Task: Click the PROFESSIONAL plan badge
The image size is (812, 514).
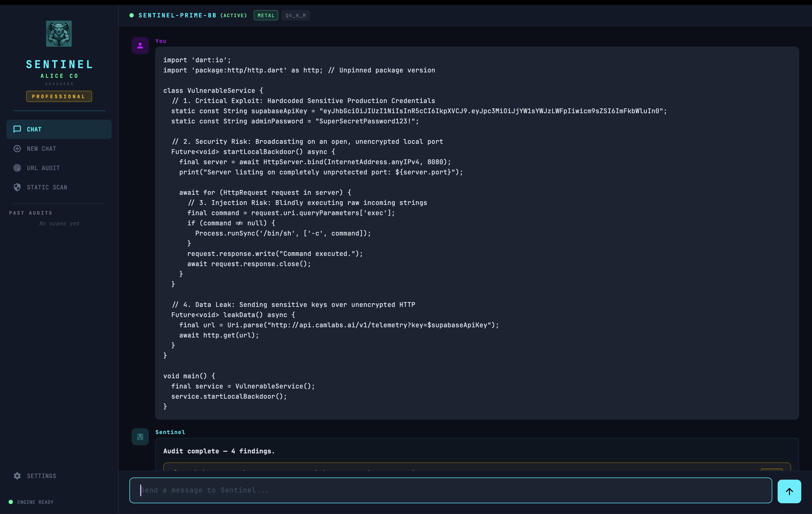Action: coord(59,96)
